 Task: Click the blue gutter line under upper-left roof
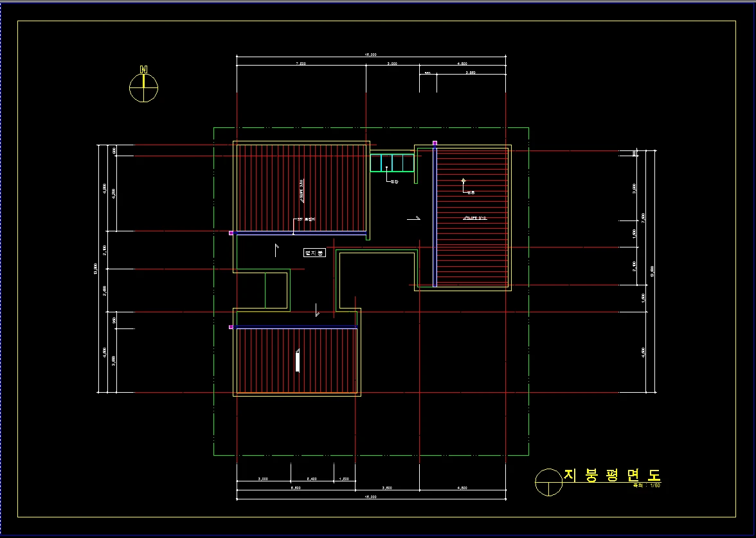(301, 231)
